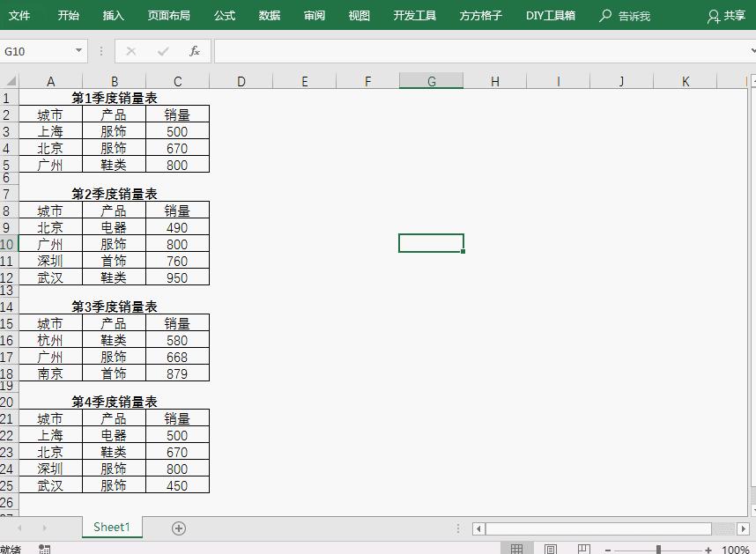The width and height of the screenshot is (756, 554).
Task: Click the Normal view grid icon in status bar
Action: coord(518,547)
